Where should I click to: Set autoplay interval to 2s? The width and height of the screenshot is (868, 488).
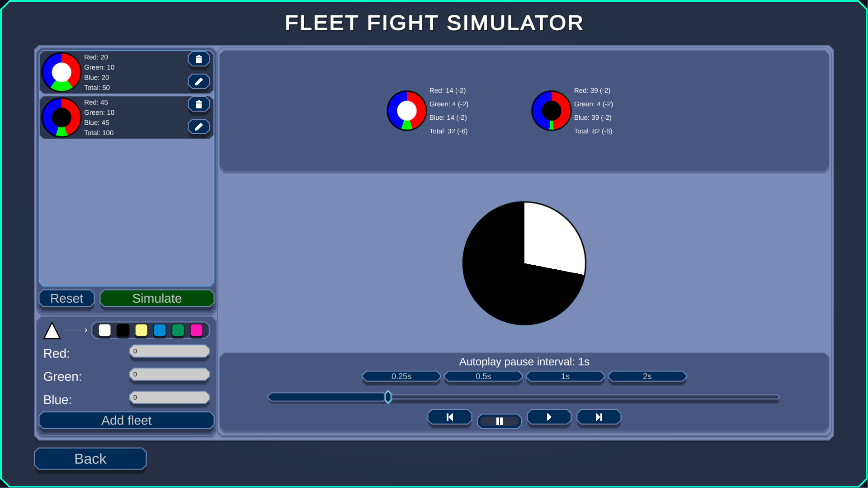pyautogui.click(x=647, y=376)
